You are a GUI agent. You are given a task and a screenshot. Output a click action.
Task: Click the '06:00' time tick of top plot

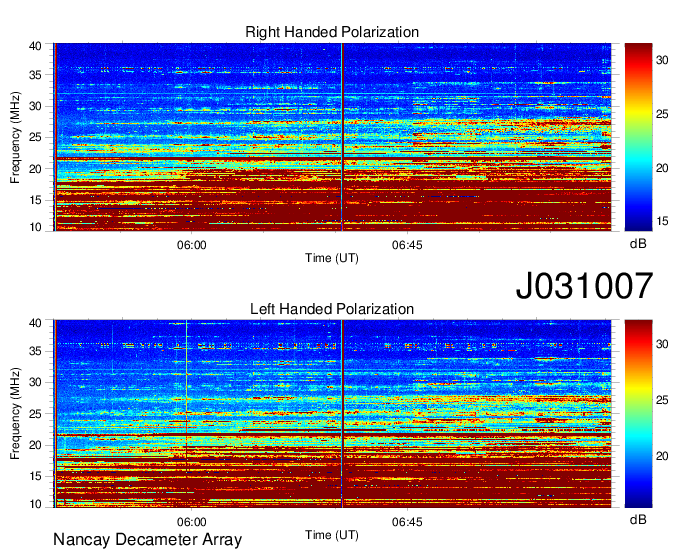(192, 245)
